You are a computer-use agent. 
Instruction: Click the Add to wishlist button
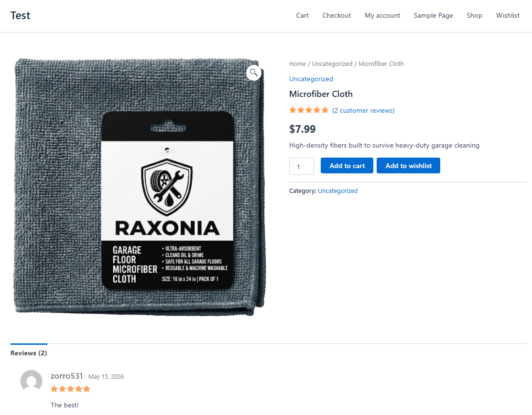[408, 165]
